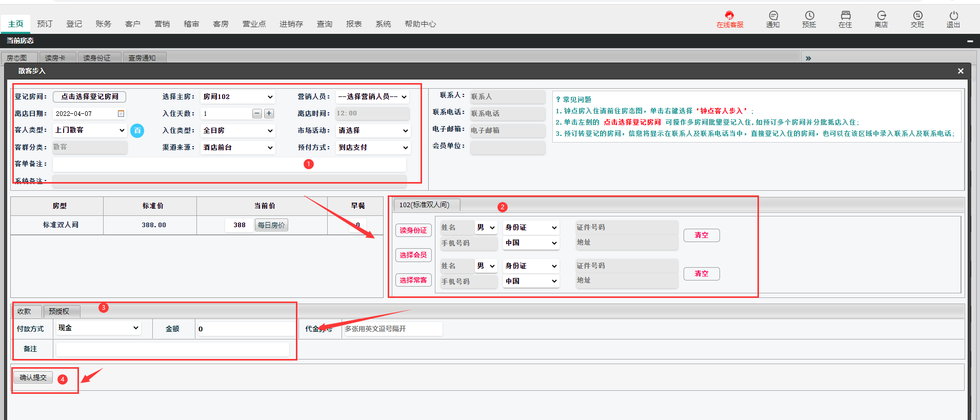Image resolution: width=980 pixels, height=420 pixels.
Task: Clear first guest with 清空 button
Action: coord(702,235)
